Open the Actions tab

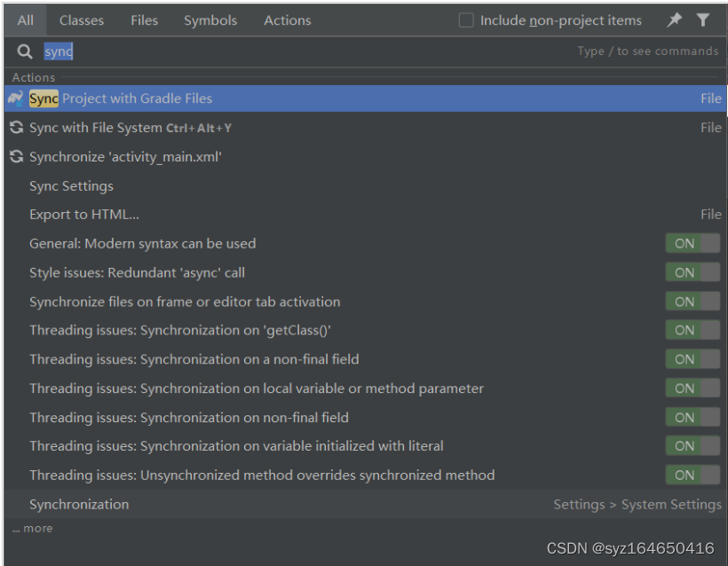coord(288,20)
